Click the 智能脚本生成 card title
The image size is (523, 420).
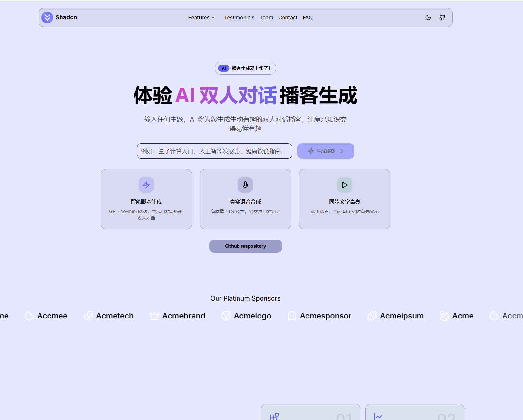146,202
